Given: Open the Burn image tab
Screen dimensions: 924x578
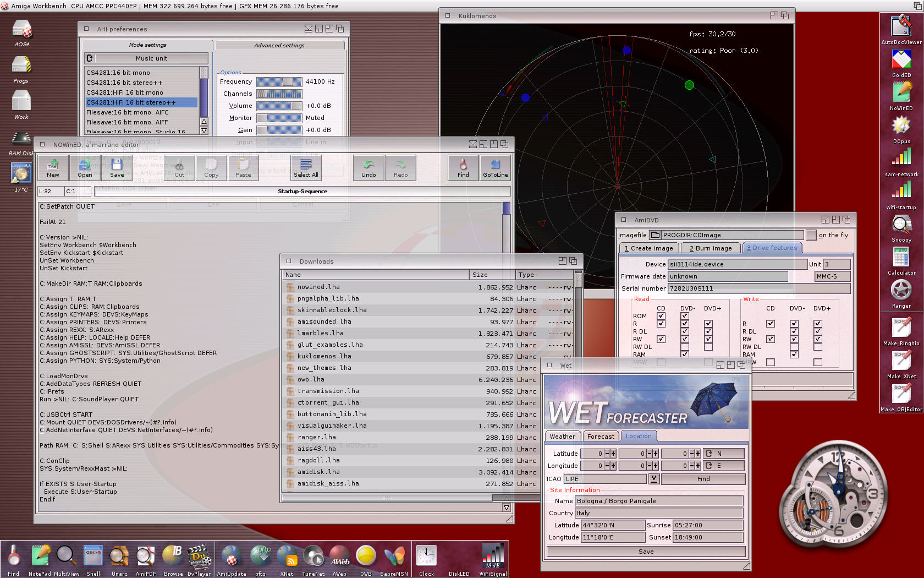Looking at the screenshot, I should 711,248.
